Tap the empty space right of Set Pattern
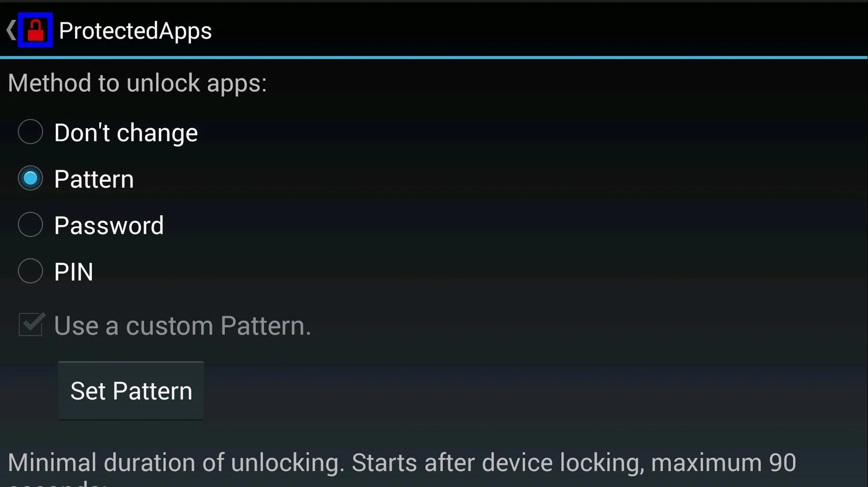Viewport: 868px width, 487px height. pyautogui.click(x=532, y=390)
